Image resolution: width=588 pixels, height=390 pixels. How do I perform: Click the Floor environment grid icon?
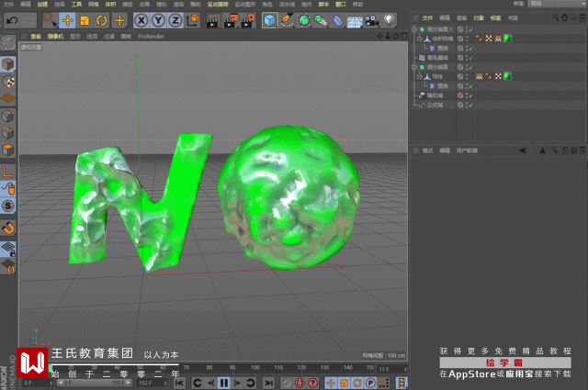(355, 21)
